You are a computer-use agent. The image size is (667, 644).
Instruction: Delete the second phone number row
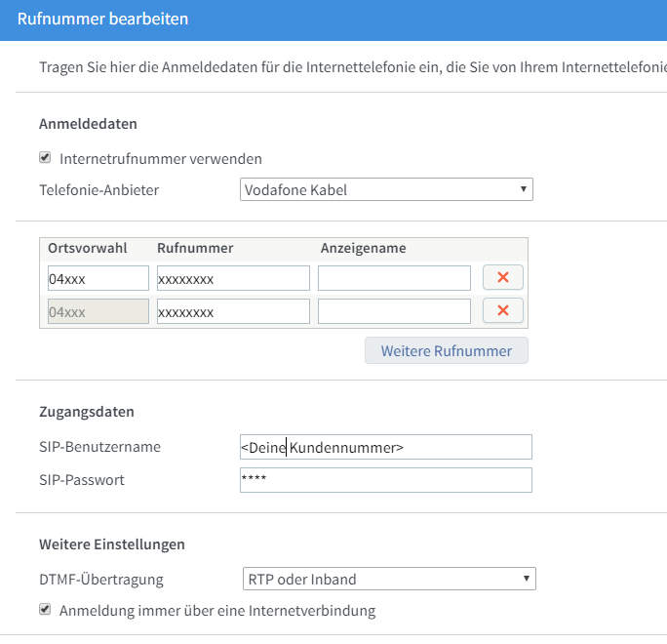pos(503,311)
